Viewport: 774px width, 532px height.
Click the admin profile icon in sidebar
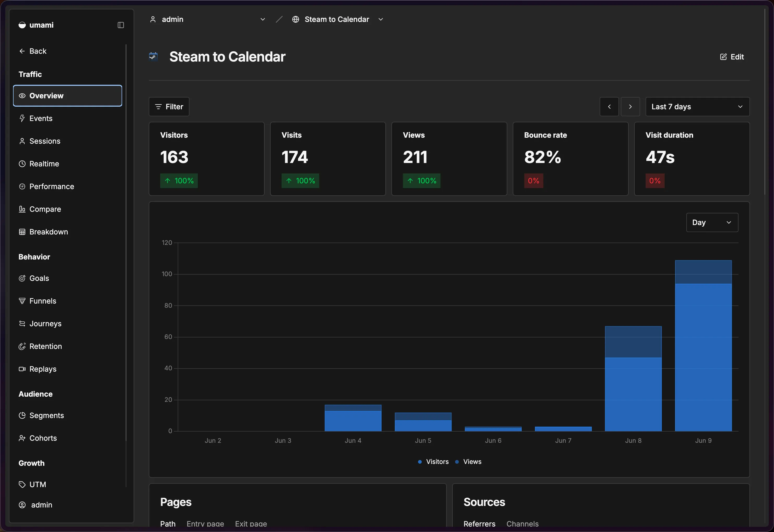coord(22,505)
